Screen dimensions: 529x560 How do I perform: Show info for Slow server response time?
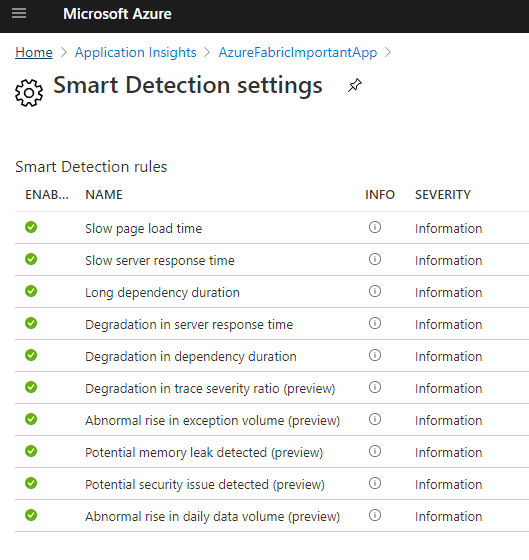375,259
